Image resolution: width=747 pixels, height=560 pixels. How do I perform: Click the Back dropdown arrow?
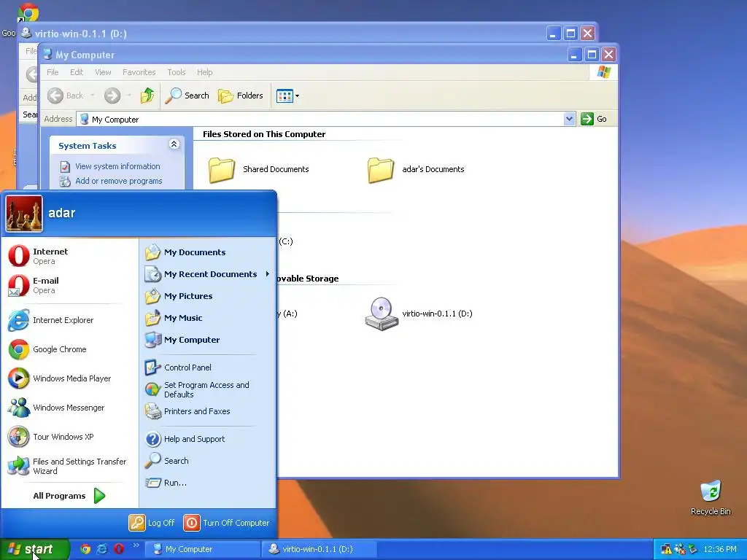(x=93, y=96)
